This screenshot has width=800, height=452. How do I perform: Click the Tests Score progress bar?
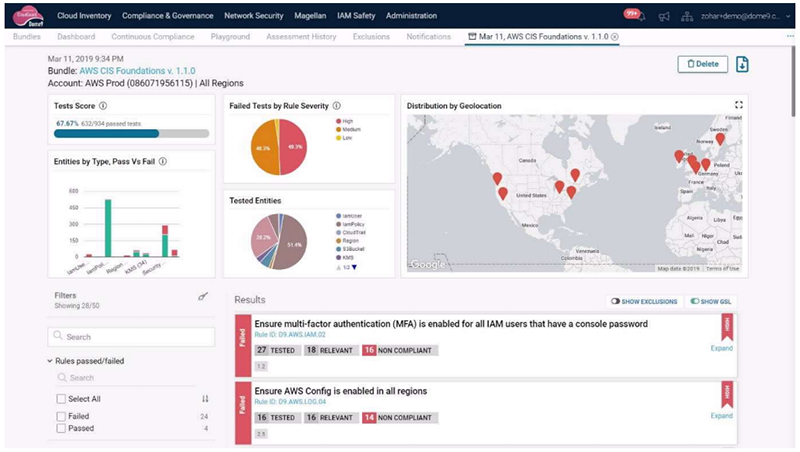click(x=131, y=134)
